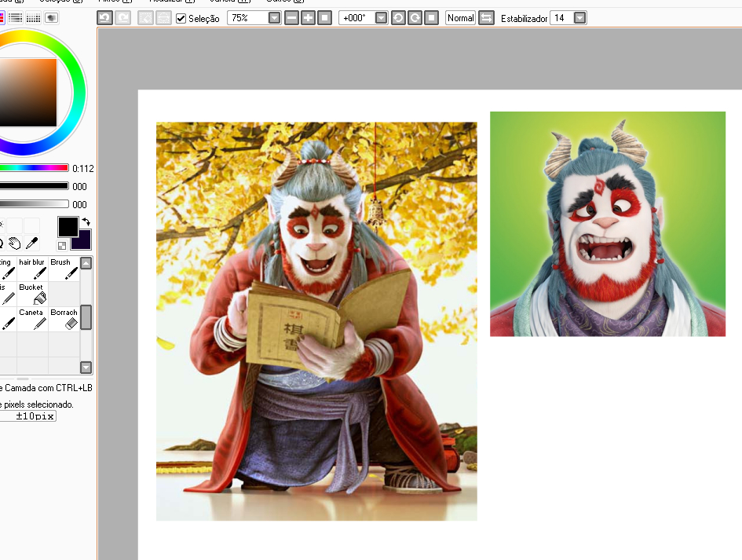Select the hand pan tool
This screenshot has height=560, width=742.
[15, 243]
